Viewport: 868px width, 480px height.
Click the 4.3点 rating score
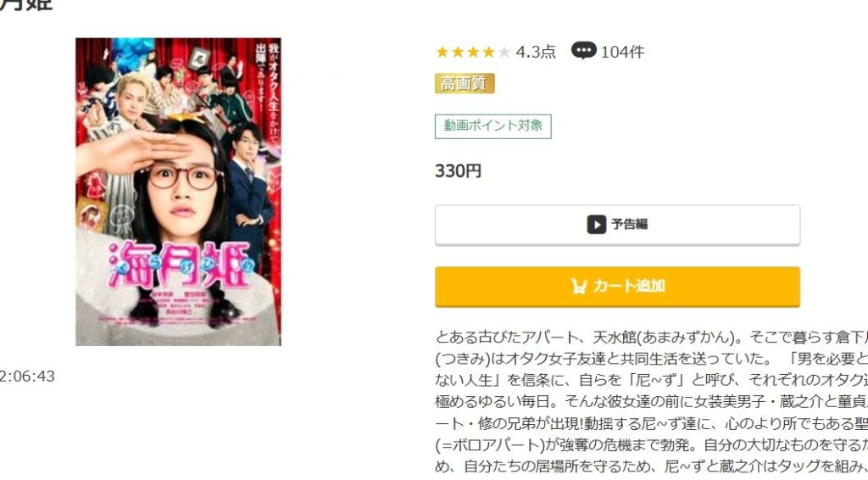(536, 52)
